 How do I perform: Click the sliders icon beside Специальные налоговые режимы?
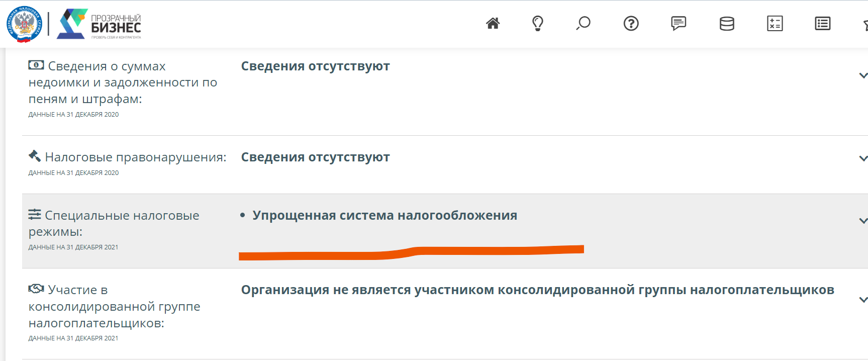point(34,214)
